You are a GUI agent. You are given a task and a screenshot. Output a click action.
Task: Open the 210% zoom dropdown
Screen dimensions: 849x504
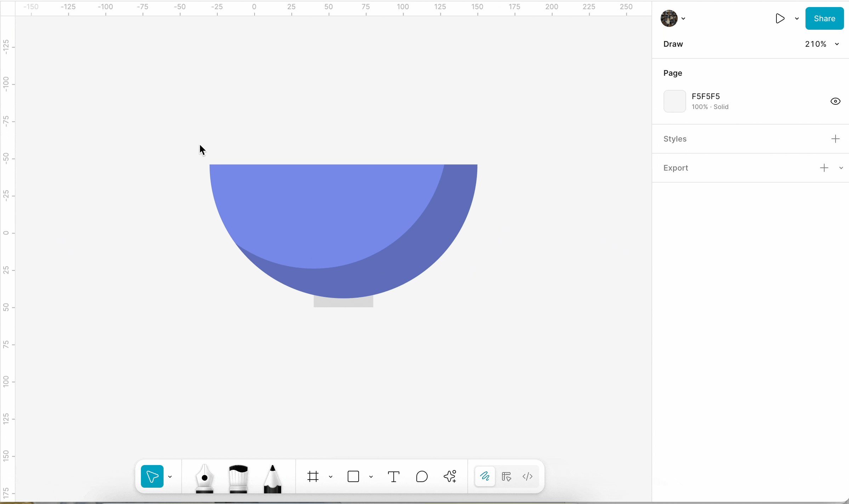point(822,44)
